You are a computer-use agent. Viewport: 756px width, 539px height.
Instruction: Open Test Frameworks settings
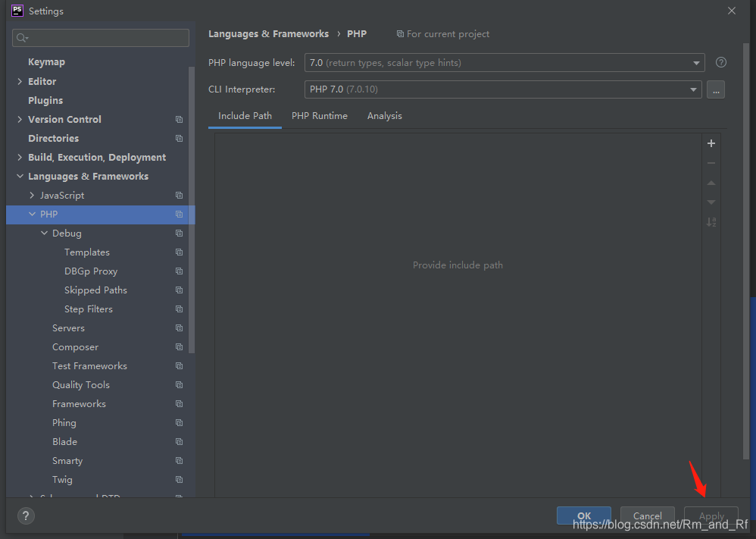tap(89, 365)
